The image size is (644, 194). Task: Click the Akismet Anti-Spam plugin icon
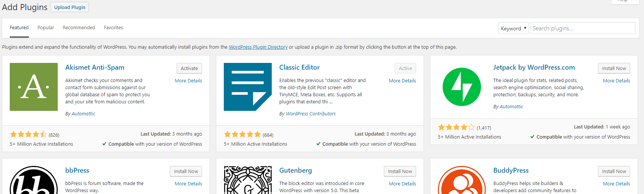[x=34, y=87]
